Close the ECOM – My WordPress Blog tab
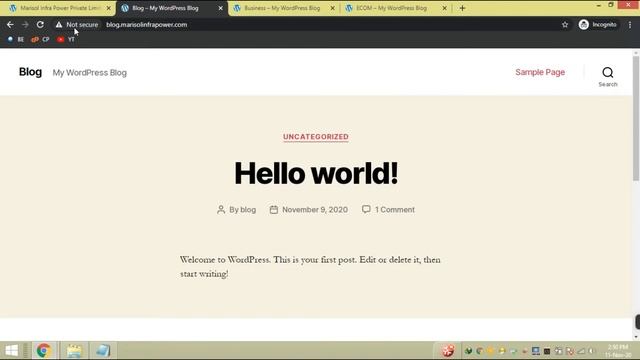Image resolution: width=640 pixels, height=360 pixels. (x=444, y=8)
